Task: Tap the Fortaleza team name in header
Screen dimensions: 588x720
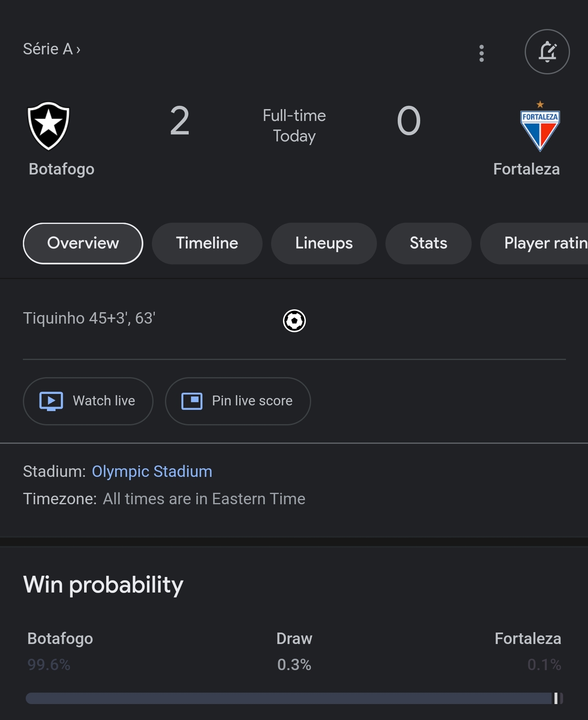Action: point(526,169)
